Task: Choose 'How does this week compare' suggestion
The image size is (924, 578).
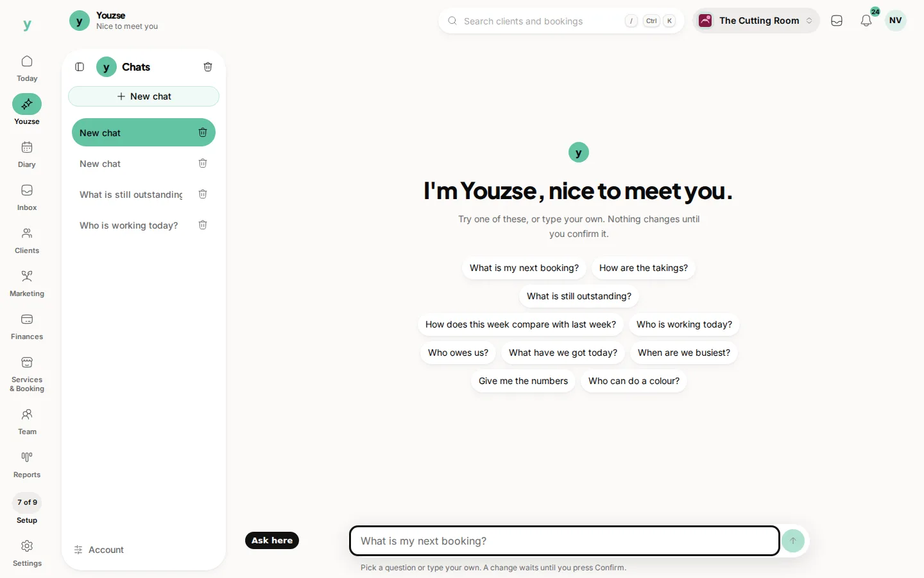Action: tap(520, 324)
